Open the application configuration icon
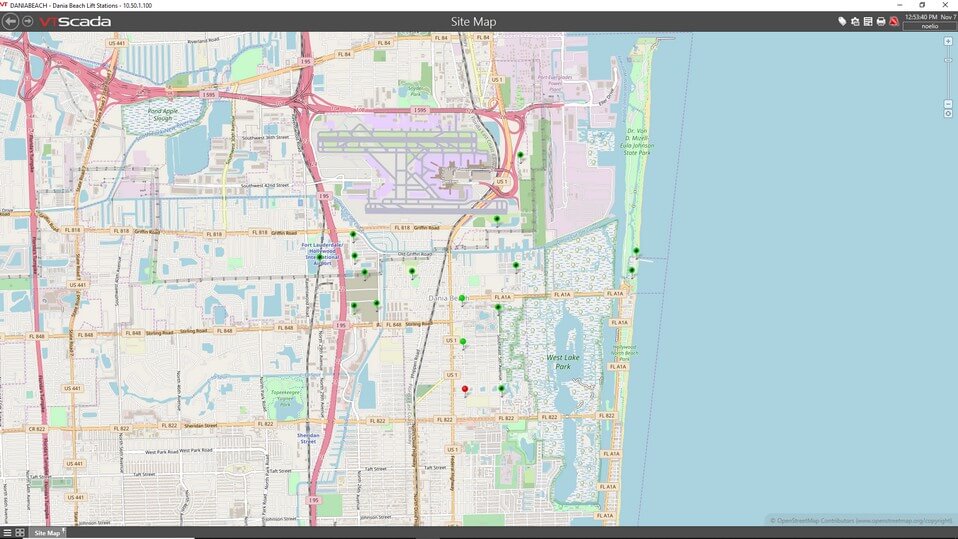 (855, 21)
